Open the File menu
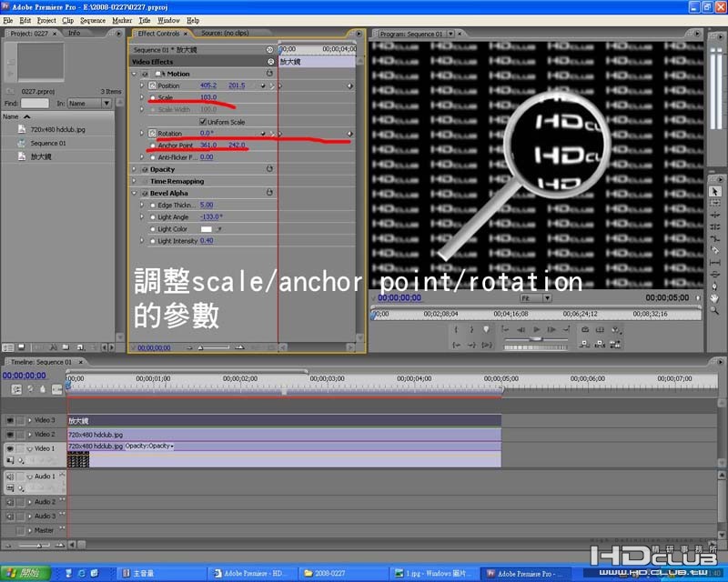The height and width of the screenshot is (582, 728). pos(8,20)
